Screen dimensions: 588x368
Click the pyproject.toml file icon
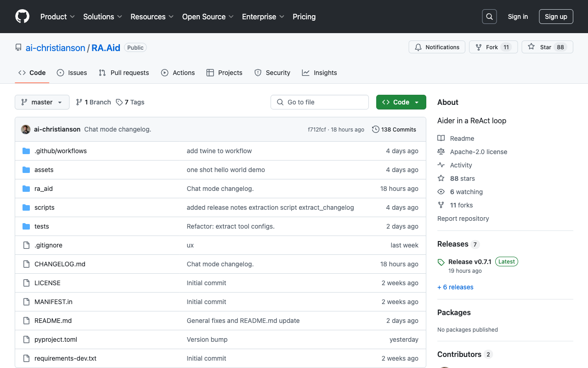(26, 339)
